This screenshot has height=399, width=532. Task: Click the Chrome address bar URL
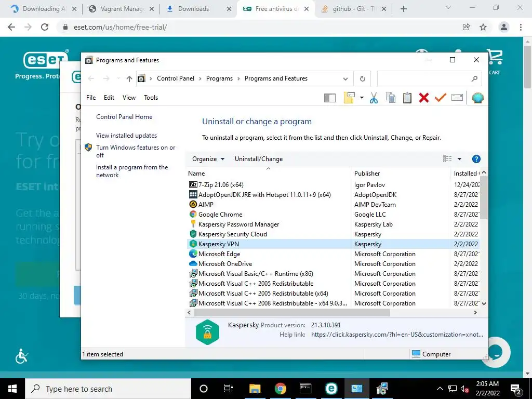(120, 27)
